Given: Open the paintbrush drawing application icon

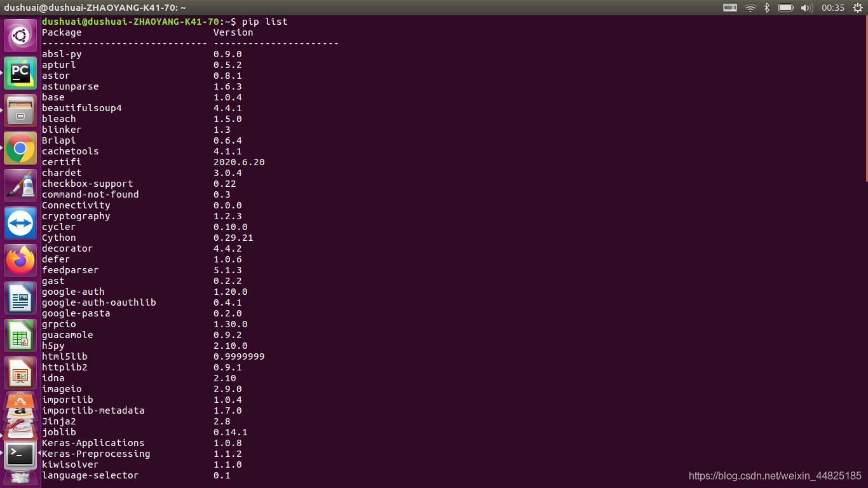Looking at the screenshot, I should click(20, 186).
